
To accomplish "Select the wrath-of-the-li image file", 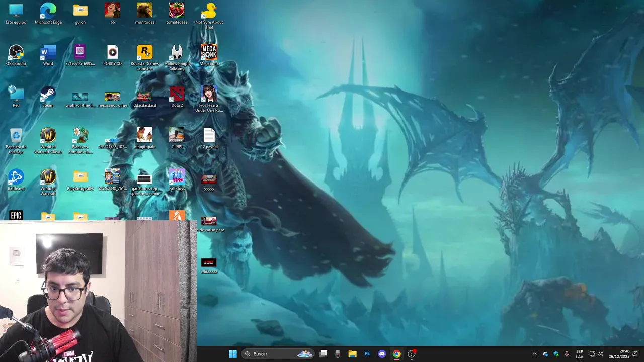I will point(80,99).
